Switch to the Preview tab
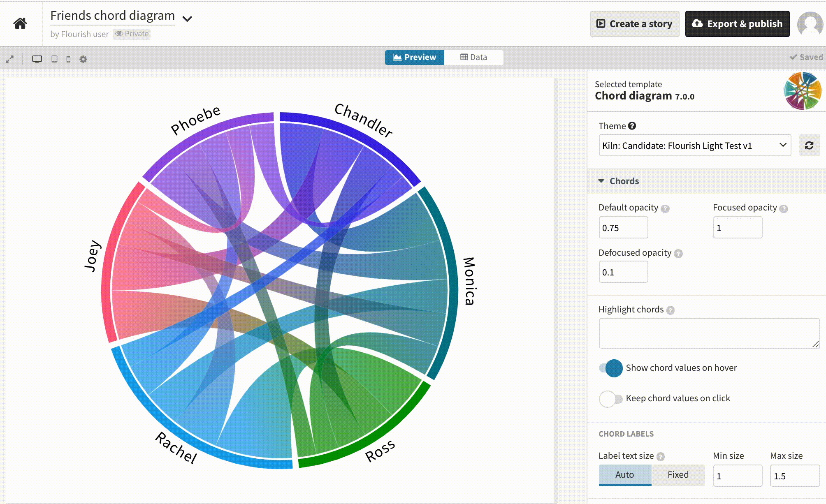826x504 pixels. pos(414,58)
